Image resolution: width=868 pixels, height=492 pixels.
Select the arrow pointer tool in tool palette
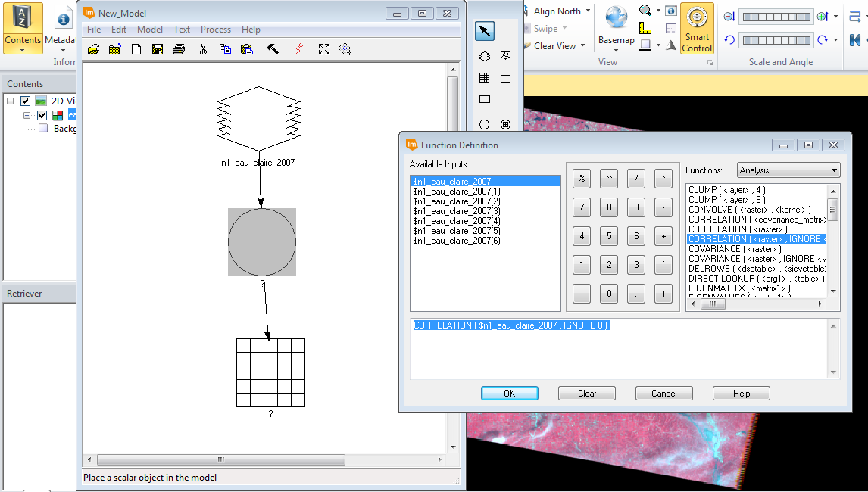(485, 31)
